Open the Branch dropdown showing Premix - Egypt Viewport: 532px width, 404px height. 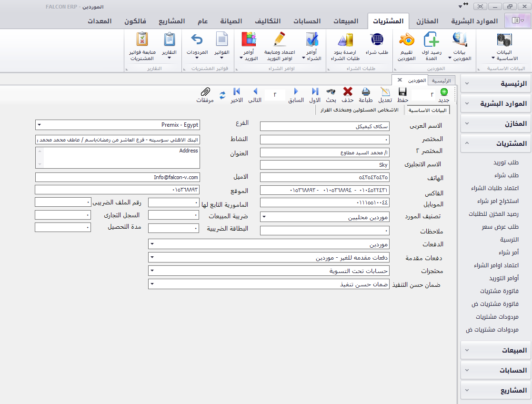click(x=39, y=125)
